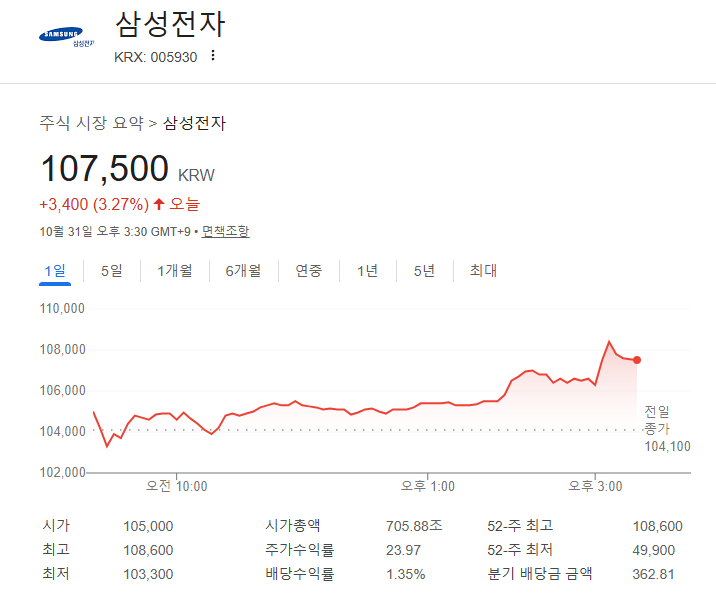Switch to the 5일 range tab
The height and width of the screenshot is (598, 716).
coord(112,271)
